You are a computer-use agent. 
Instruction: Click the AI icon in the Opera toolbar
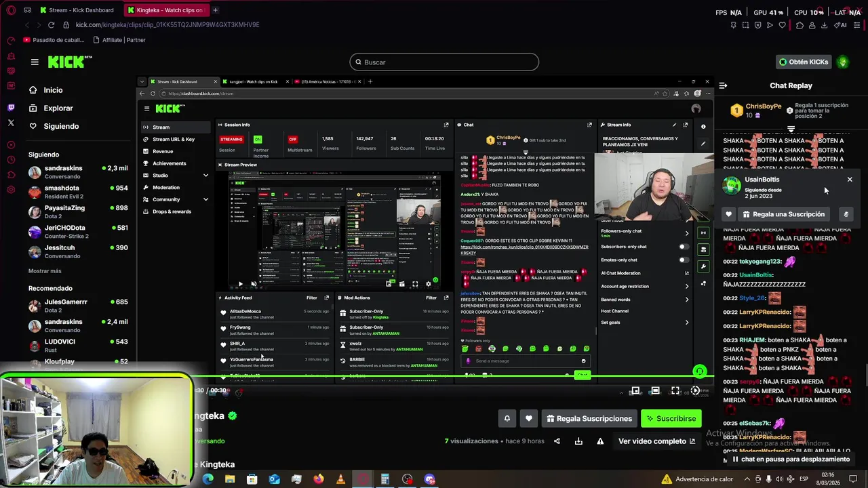tap(842, 25)
